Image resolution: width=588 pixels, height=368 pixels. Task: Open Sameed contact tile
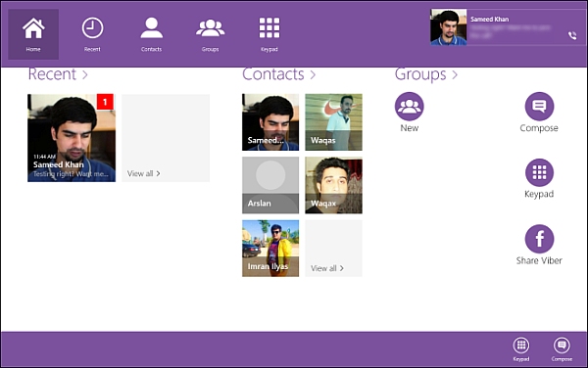tap(270, 122)
